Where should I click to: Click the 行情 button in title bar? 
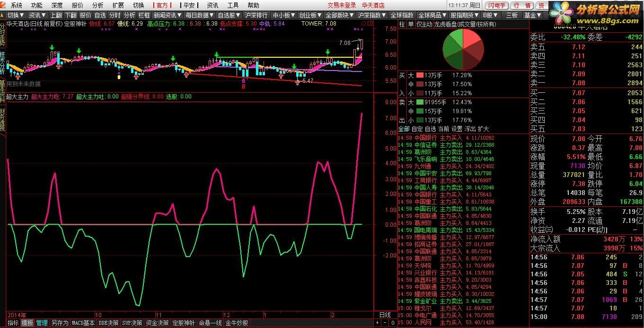click(522, 5)
